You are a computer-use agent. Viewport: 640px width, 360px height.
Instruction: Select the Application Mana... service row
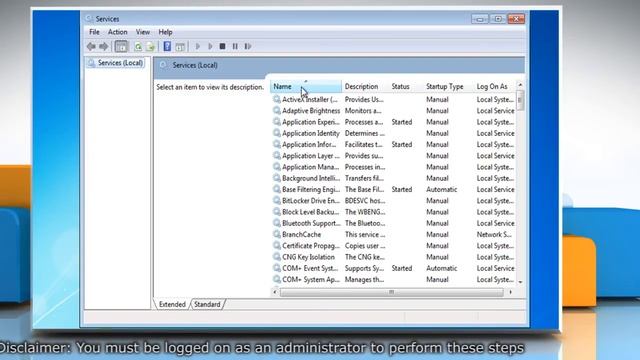pos(393,167)
